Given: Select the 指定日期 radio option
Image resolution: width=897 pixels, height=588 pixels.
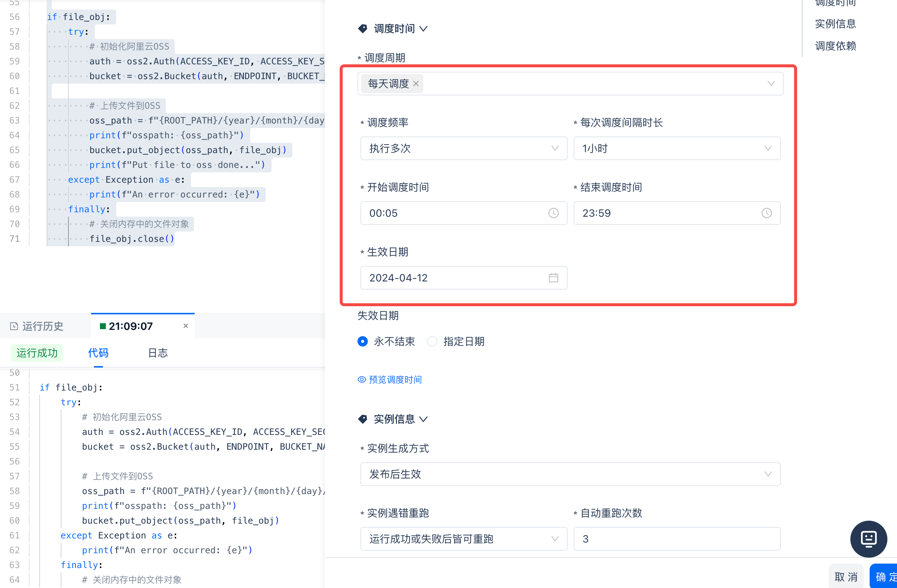Looking at the screenshot, I should [x=432, y=342].
